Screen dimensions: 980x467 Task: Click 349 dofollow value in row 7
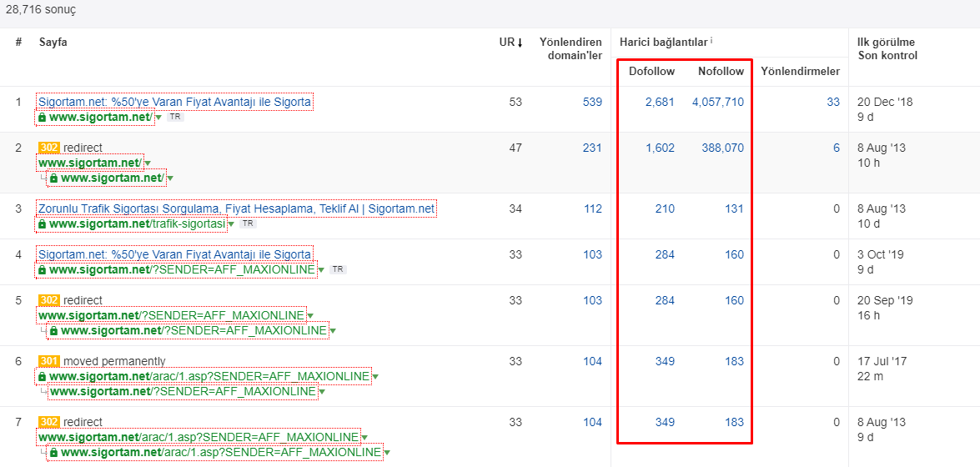click(665, 422)
